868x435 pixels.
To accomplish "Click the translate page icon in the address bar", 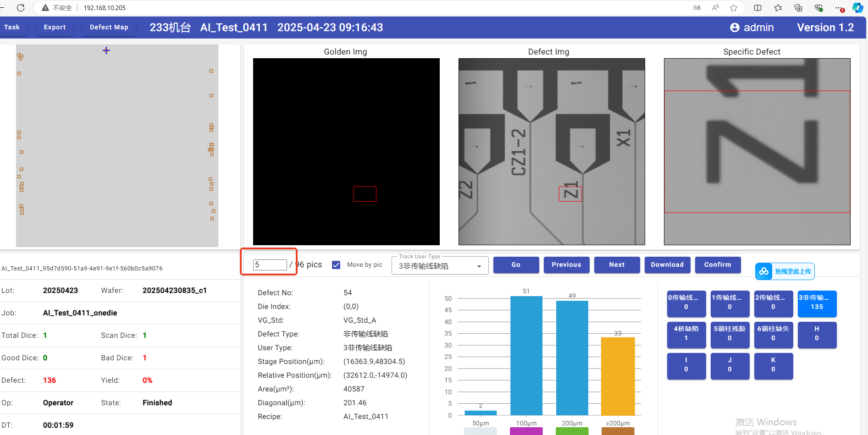I will 697,8.
